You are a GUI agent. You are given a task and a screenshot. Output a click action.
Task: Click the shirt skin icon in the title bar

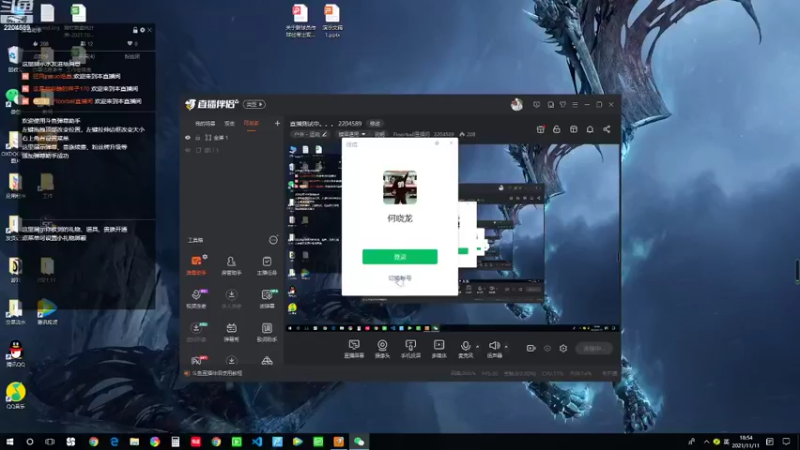(x=563, y=105)
